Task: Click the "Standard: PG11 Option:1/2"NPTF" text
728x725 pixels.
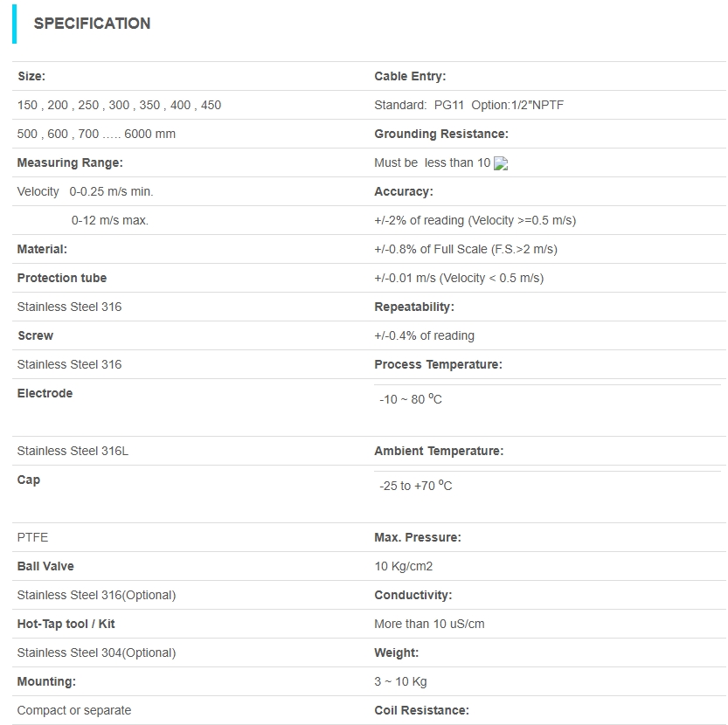Action: 469,105
